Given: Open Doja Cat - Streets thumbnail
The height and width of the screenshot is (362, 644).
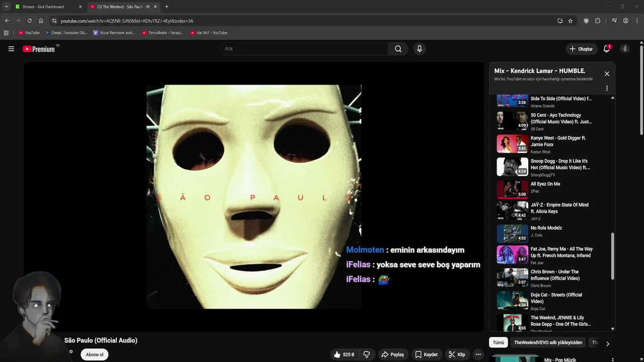Looking at the screenshot, I should (x=513, y=301).
